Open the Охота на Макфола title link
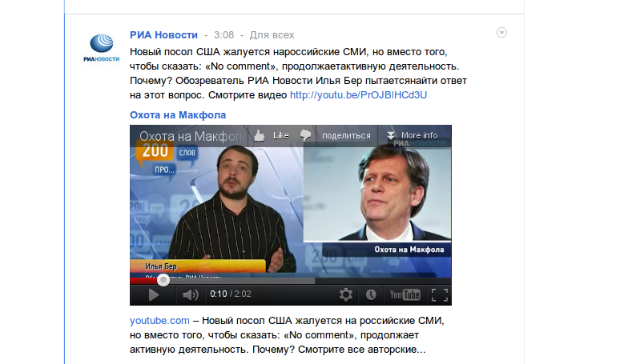This screenshot has height=364, width=624. [178, 115]
